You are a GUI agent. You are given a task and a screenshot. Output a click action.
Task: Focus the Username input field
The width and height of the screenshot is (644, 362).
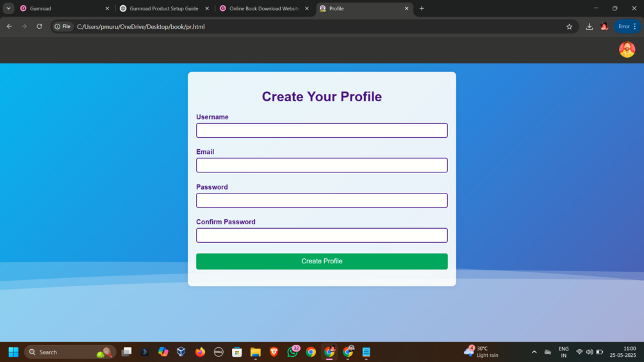(x=322, y=130)
